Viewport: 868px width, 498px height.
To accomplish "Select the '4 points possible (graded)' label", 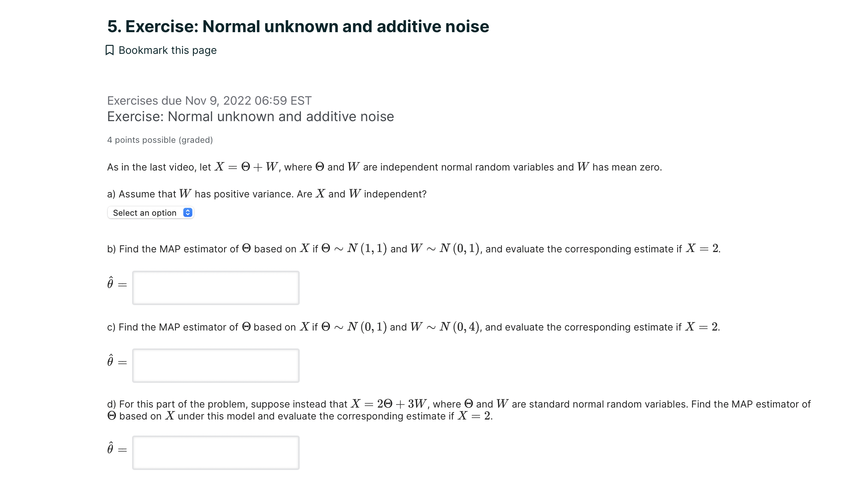I will [160, 139].
